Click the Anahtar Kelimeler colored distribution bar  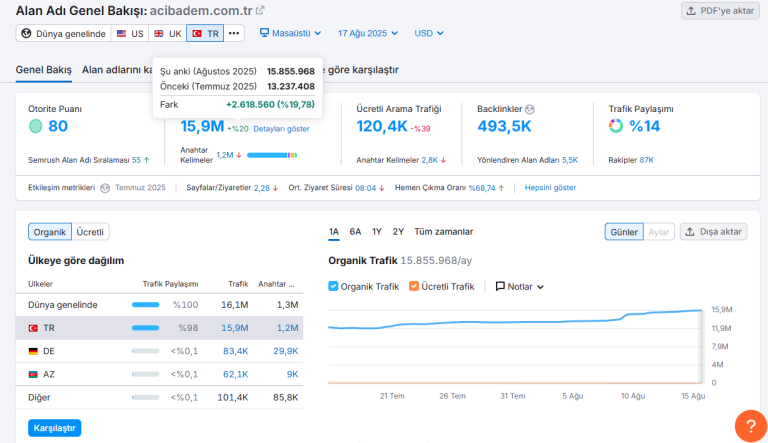[x=272, y=155]
